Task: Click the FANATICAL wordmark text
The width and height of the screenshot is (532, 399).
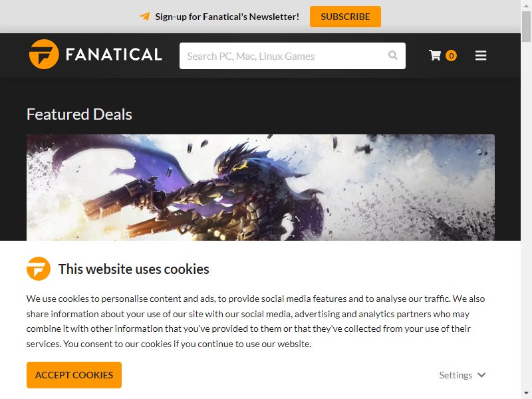Action: (114, 55)
